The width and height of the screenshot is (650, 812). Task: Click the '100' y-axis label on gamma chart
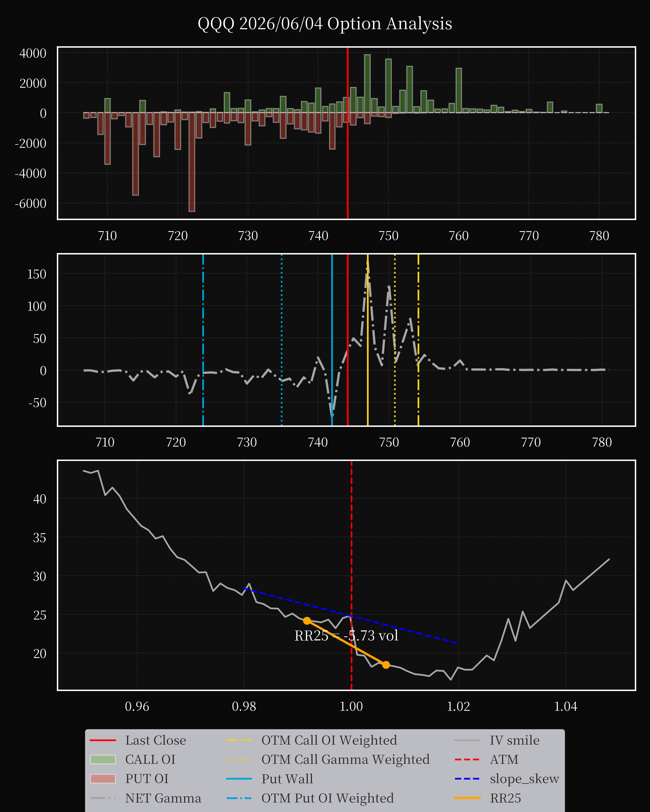click(37, 306)
